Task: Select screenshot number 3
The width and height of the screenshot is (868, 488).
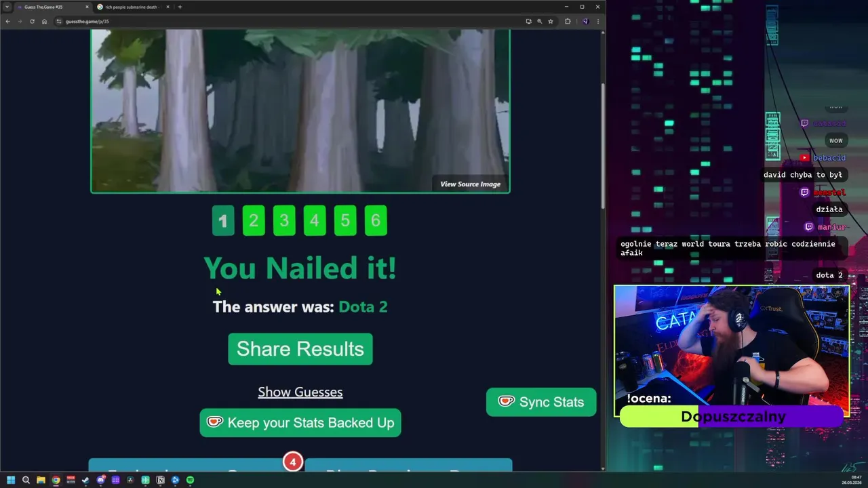Action: click(x=284, y=220)
